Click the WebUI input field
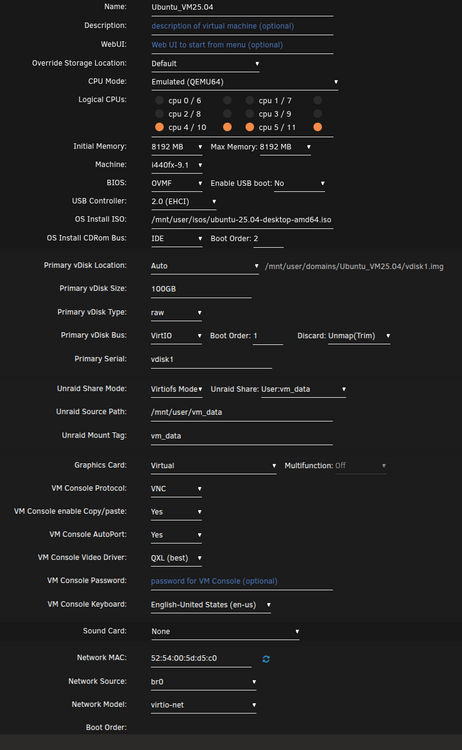The image size is (462, 750). 242,44
